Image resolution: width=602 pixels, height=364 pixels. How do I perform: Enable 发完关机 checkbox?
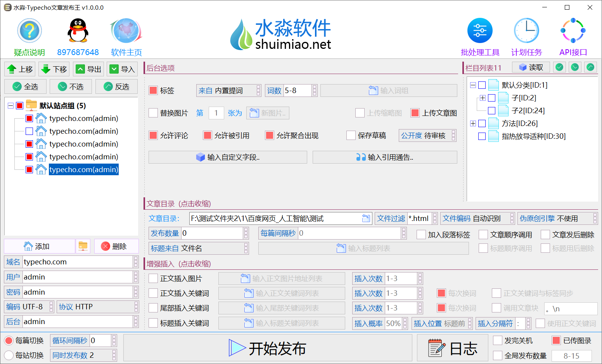[x=498, y=340]
